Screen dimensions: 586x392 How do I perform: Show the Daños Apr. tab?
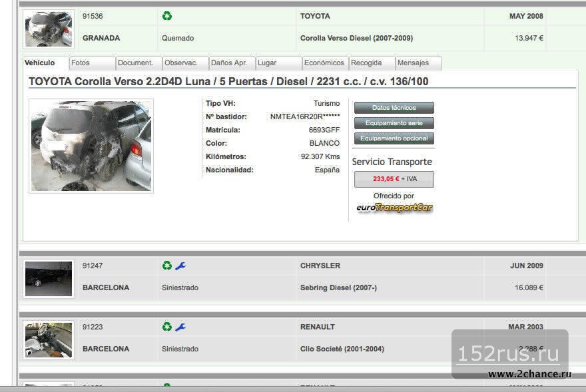[x=232, y=63]
